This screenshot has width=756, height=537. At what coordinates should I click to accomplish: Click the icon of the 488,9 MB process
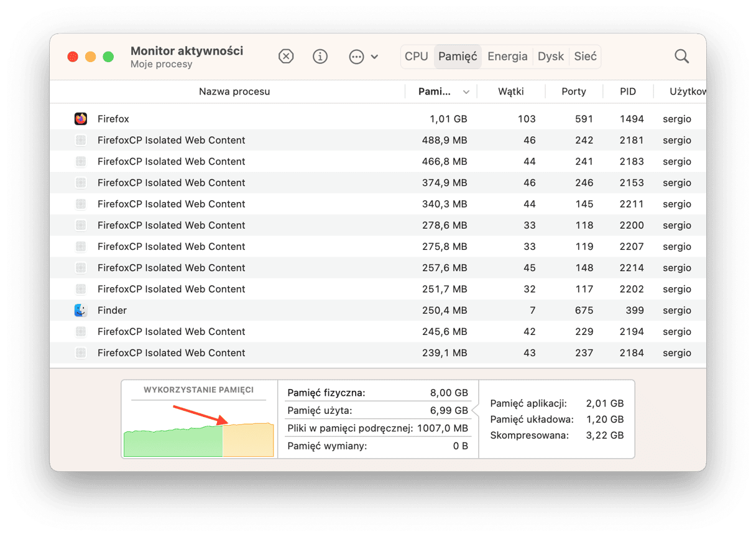80,140
